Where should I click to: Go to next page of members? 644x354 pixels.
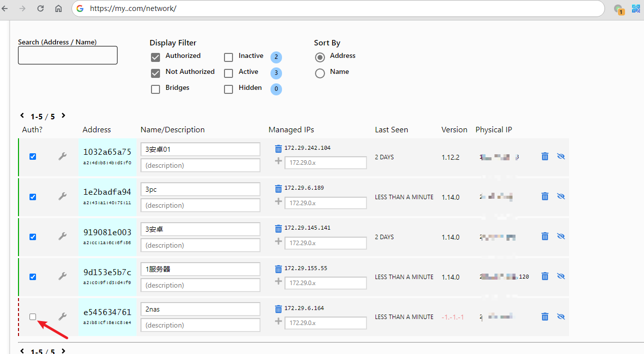tap(63, 116)
